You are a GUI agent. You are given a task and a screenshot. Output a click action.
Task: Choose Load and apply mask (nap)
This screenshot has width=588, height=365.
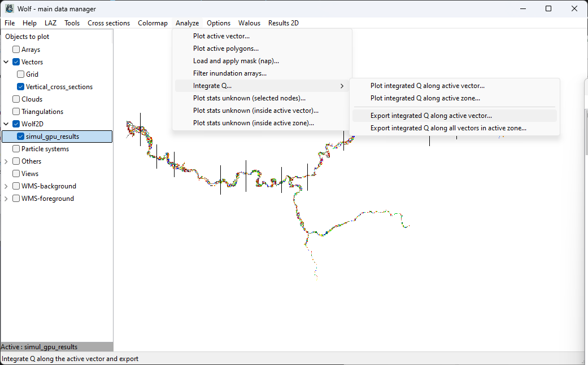click(236, 61)
